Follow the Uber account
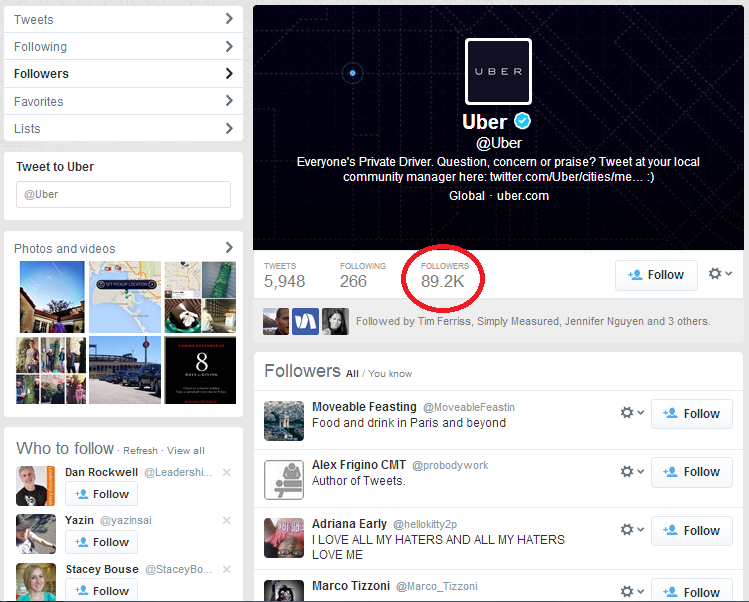Screen dimensions: 749x602 tap(656, 275)
